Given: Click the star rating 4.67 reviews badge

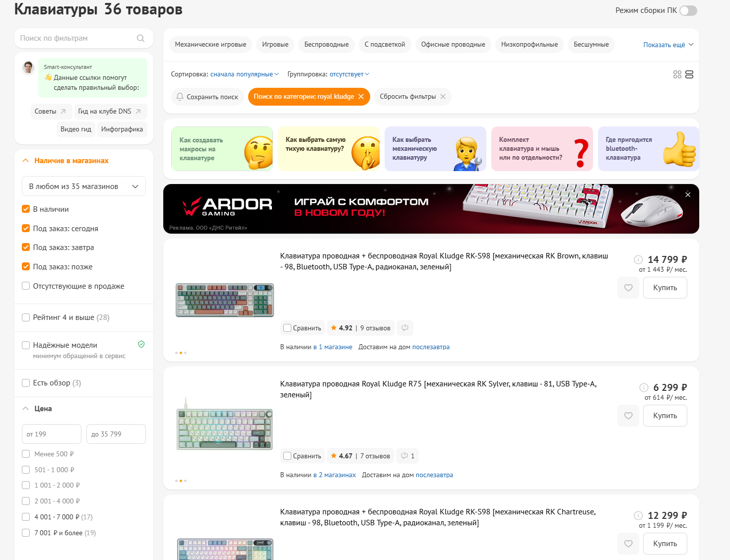Looking at the screenshot, I should 361,456.
